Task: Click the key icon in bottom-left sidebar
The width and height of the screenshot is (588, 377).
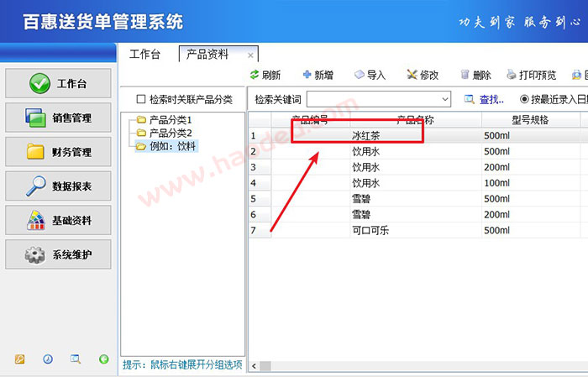Action: coord(20,359)
